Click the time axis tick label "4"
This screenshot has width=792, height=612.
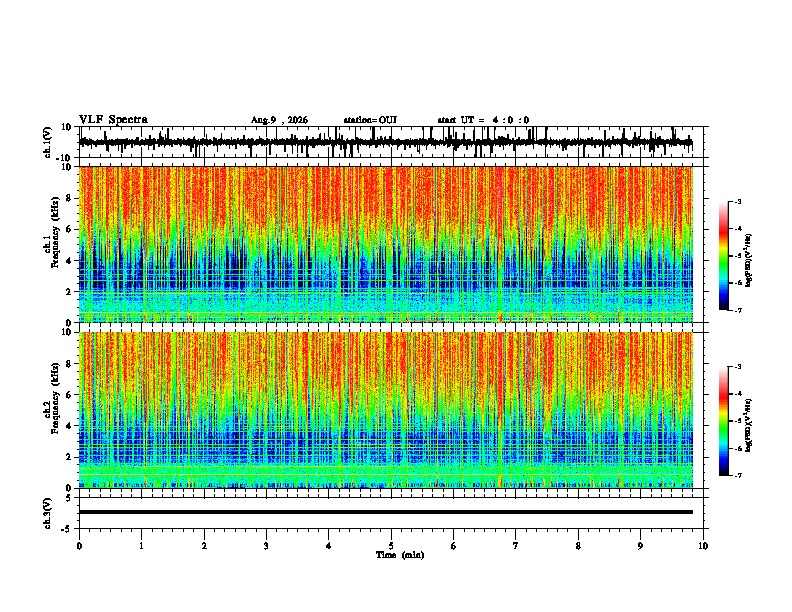[x=329, y=546]
